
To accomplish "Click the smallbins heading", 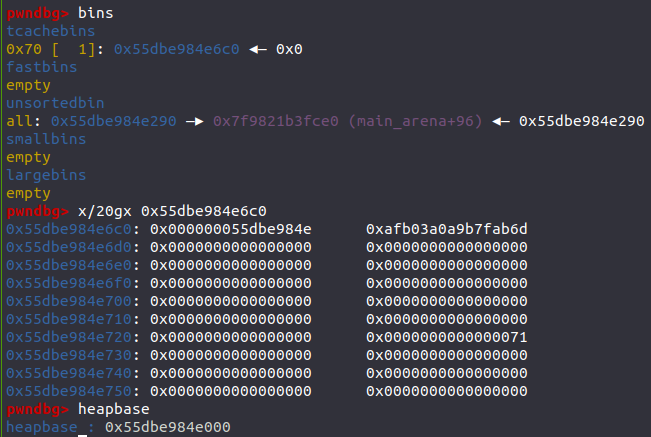I will pos(46,139).
